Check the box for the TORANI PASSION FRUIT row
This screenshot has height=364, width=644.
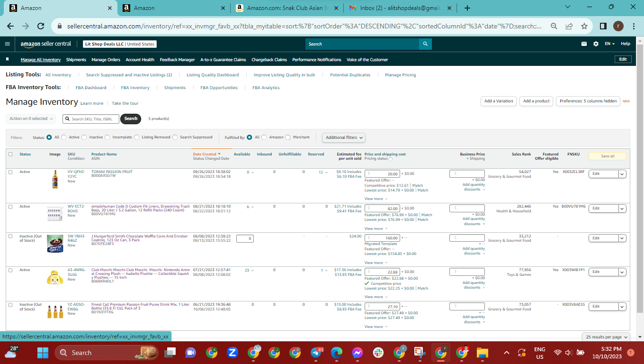[x=10, y=172]
